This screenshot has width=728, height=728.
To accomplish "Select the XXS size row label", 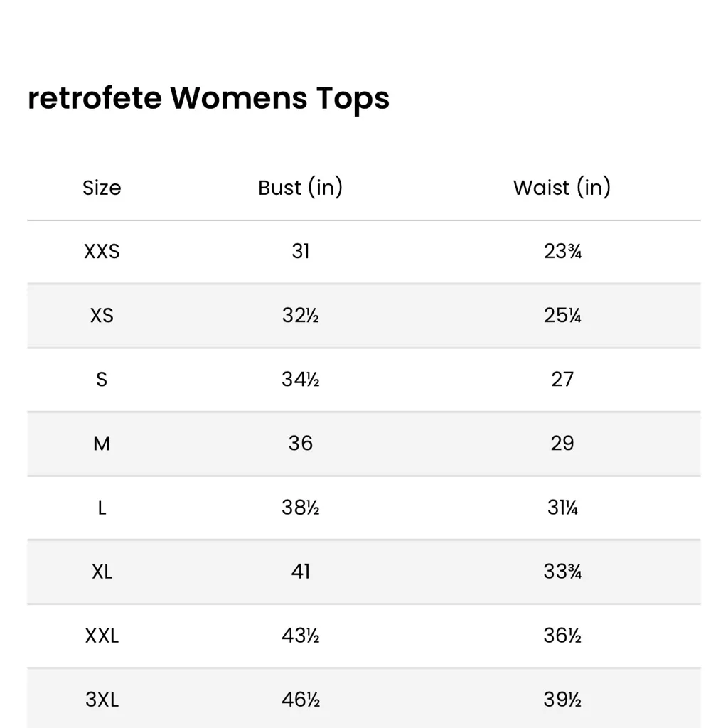I will coord(102,252).
